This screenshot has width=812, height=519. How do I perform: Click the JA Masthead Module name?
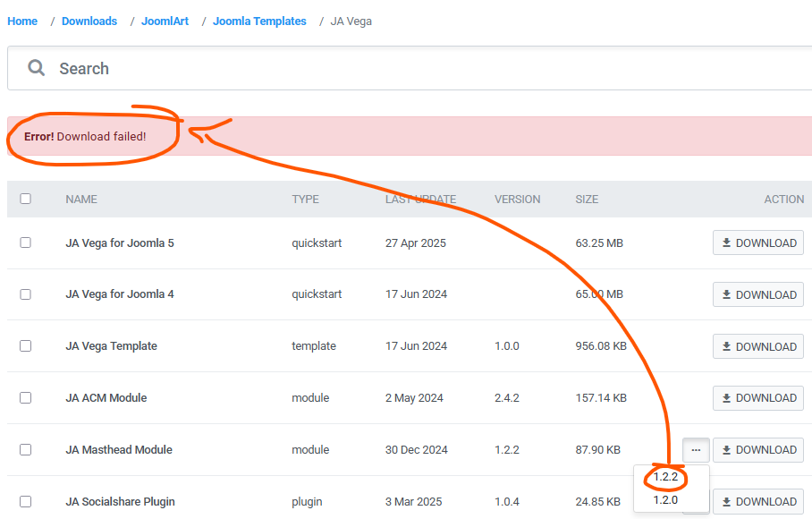click(119, 449)
